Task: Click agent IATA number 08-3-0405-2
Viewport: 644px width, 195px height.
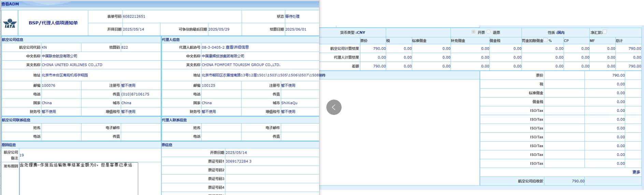Action: [x=213, y=47]
